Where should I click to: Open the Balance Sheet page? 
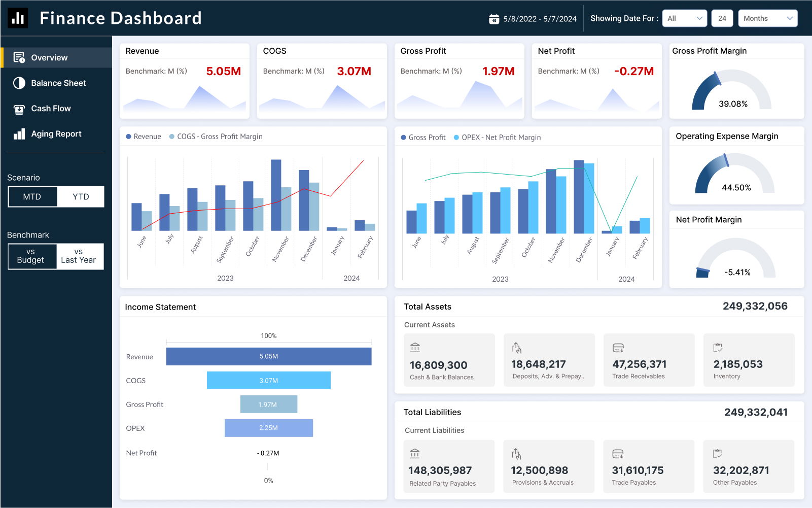58,83
